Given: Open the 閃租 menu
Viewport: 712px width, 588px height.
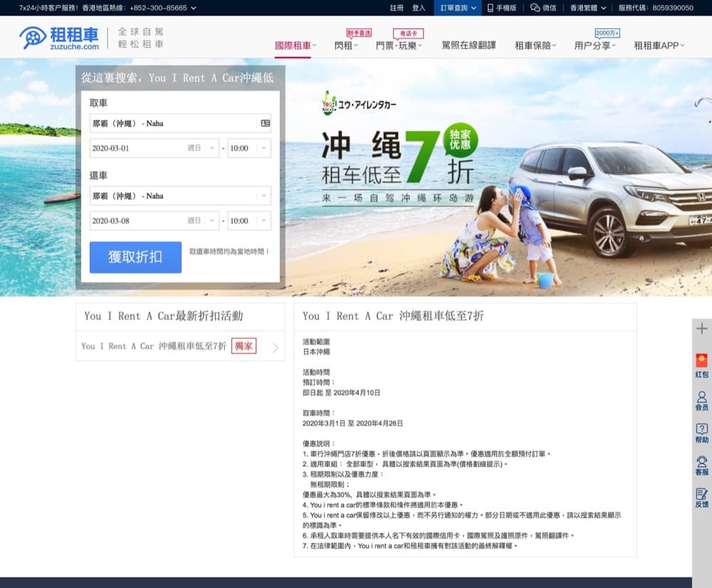Looking at the screenshot, I should pyautogui.click(x=346, y=46).
